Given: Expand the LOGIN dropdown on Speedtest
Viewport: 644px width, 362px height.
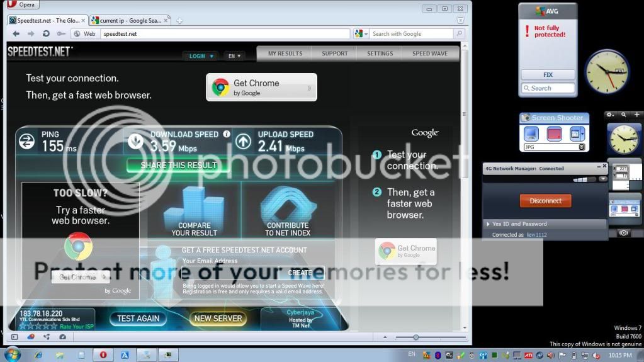Looking at the screenshot, I should [201, 56].
